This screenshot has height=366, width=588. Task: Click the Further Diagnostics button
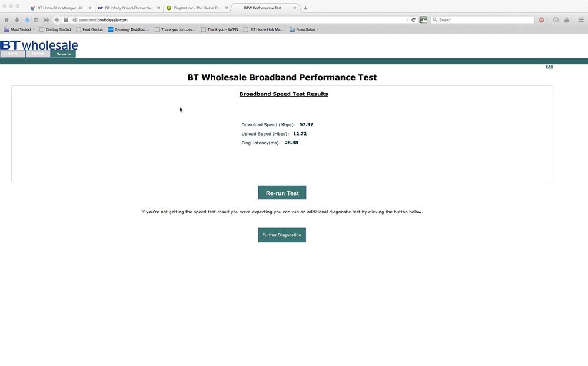(x=281, y=235)
